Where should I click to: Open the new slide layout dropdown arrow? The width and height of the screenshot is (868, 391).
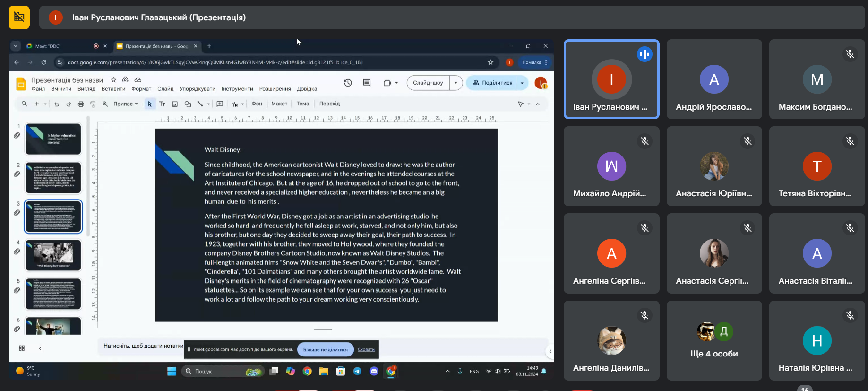(45, 104)
